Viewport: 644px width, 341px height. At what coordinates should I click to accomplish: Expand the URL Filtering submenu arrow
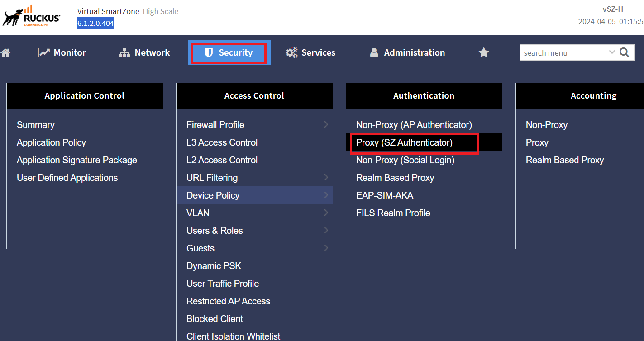point(326,177)
